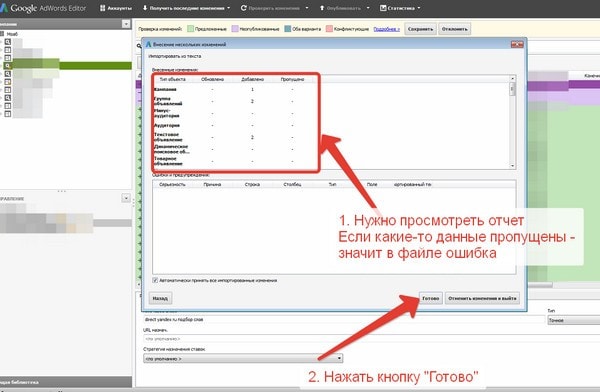Open the Подробнее link

coord(386,29)
